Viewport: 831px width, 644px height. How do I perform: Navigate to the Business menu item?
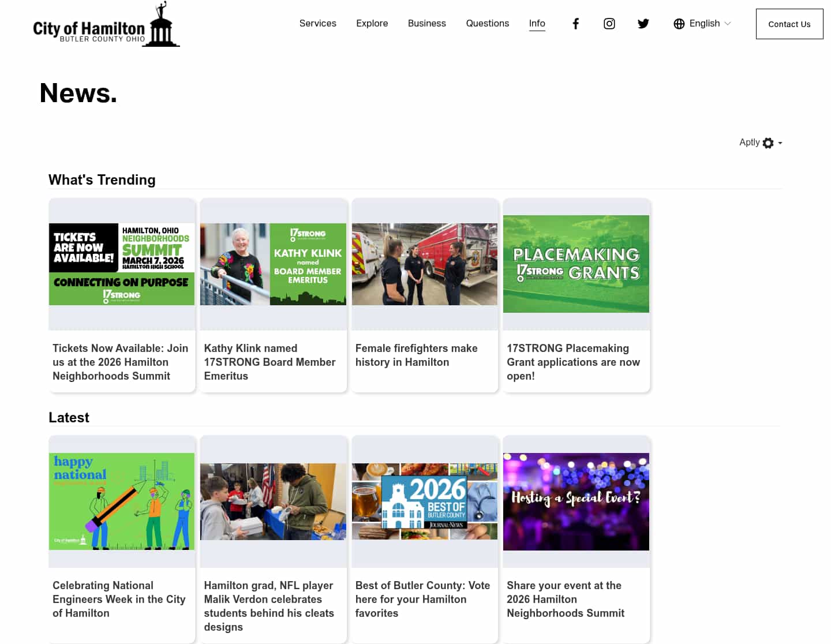pyautogui.click(x=426, y=23)
